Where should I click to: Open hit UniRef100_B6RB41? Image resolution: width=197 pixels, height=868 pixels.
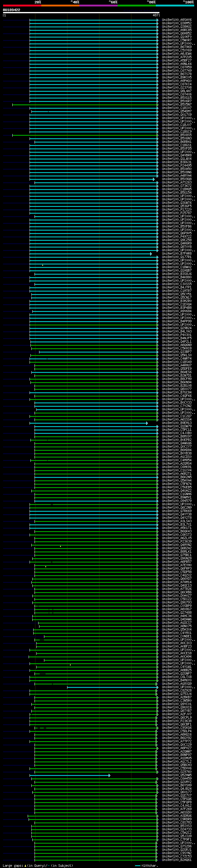click(x=176, y=142)
